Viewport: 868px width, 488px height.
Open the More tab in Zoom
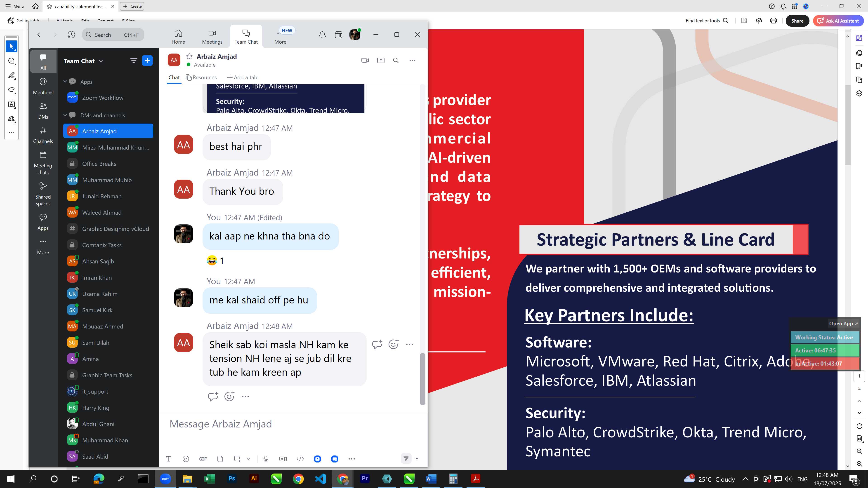[280, 37]
